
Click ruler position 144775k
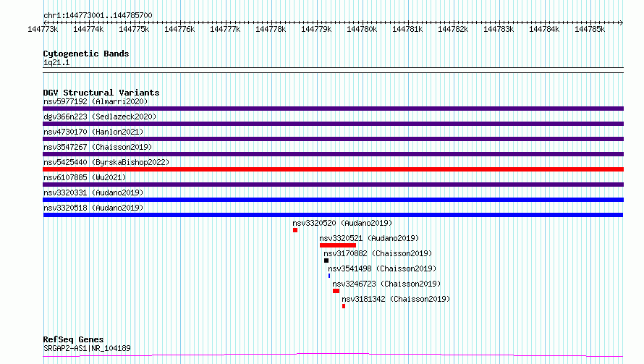(x=134, y=29)
